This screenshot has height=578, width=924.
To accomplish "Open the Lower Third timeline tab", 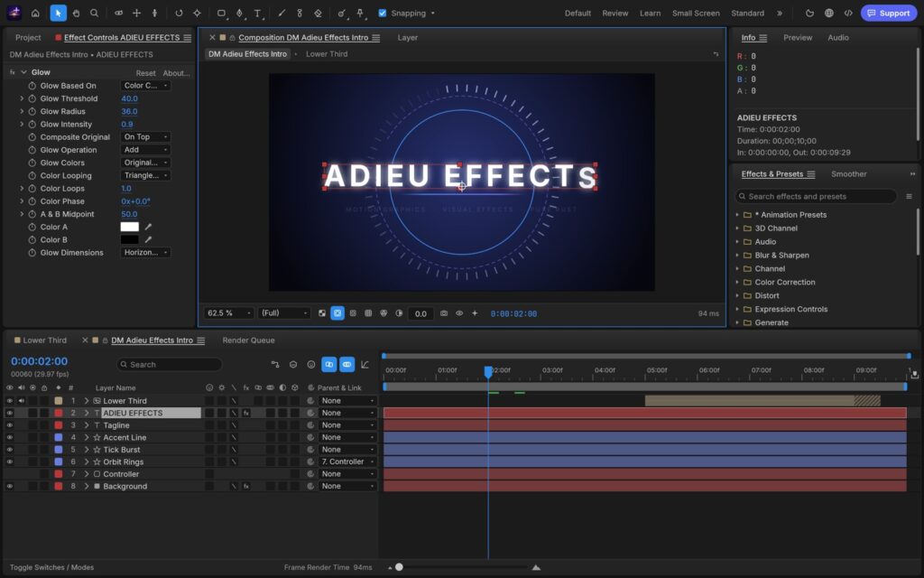I will [45, 340].
